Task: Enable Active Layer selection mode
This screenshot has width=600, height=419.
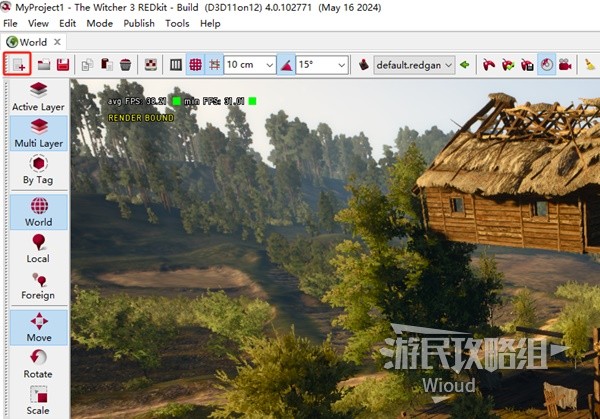Action: [x=38, y=96]
